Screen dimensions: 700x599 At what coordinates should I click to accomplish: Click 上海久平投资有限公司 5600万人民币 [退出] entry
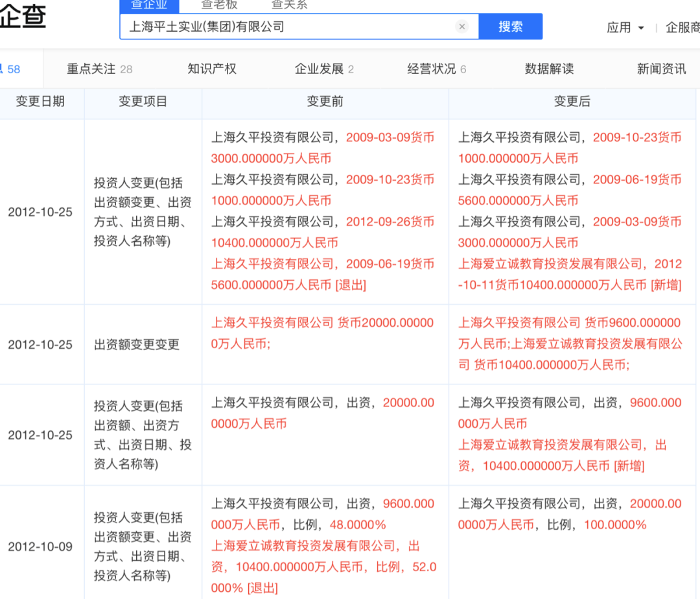coord(322,274)
